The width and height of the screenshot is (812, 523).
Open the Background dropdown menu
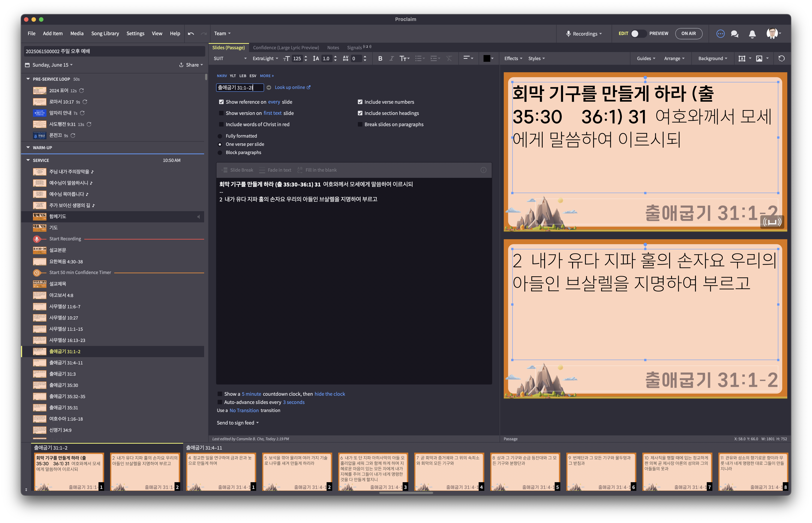[x=712, y=58]
